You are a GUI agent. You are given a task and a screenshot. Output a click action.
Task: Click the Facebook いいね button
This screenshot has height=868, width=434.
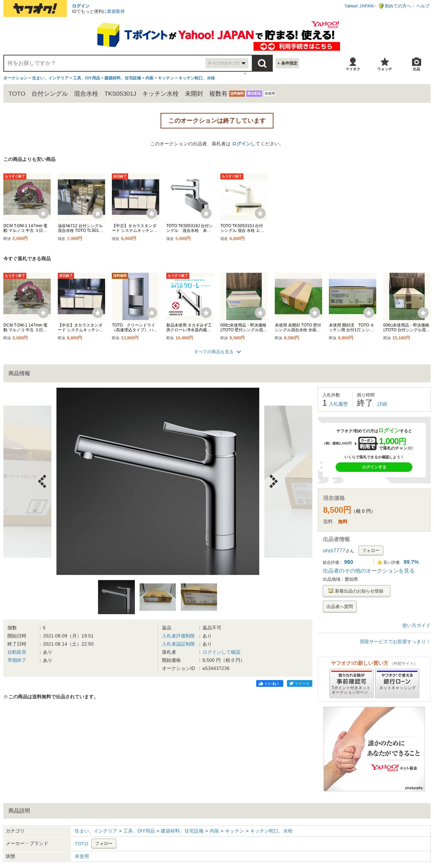pyautogui.click(x=269, y=683)
